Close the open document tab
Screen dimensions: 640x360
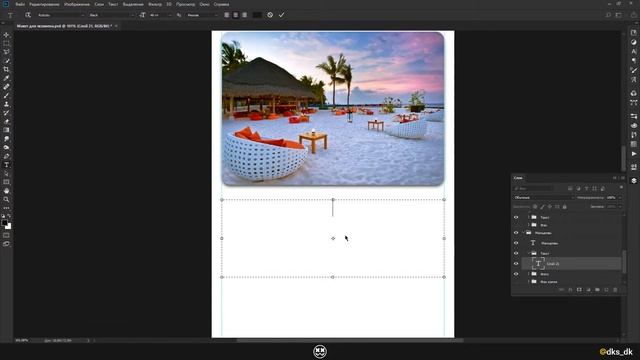pos(116,26)
